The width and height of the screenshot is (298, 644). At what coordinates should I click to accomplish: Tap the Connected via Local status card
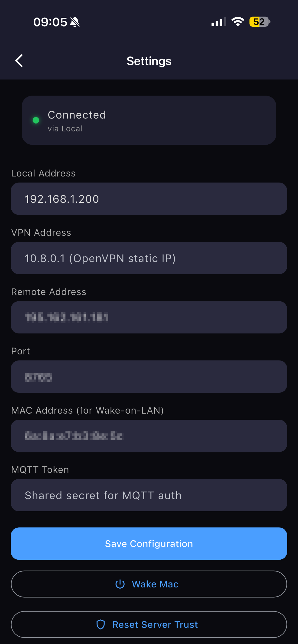tap(149, 120)
